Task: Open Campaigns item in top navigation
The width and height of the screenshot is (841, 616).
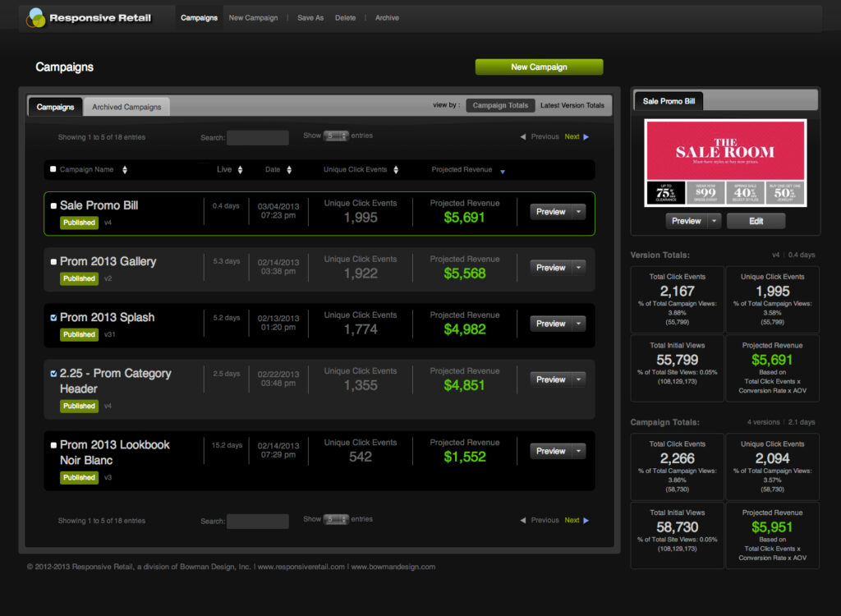Action: (199, 18)
